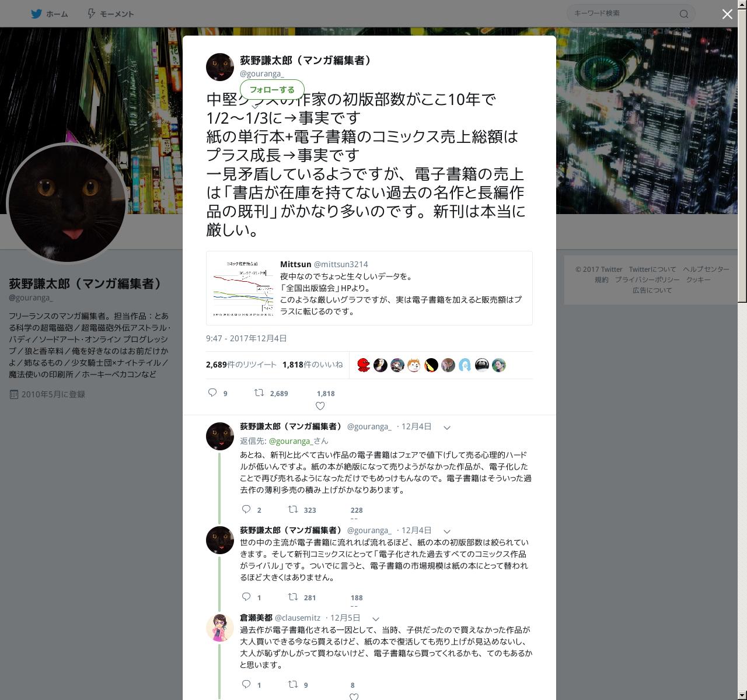Open the quoted Mittsun tweet graph thumbnail
747x700 pixels.
point(243,288)
